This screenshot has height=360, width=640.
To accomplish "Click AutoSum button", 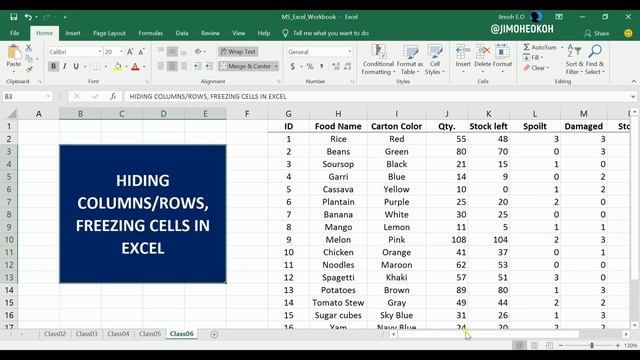I will pos(540,47).
